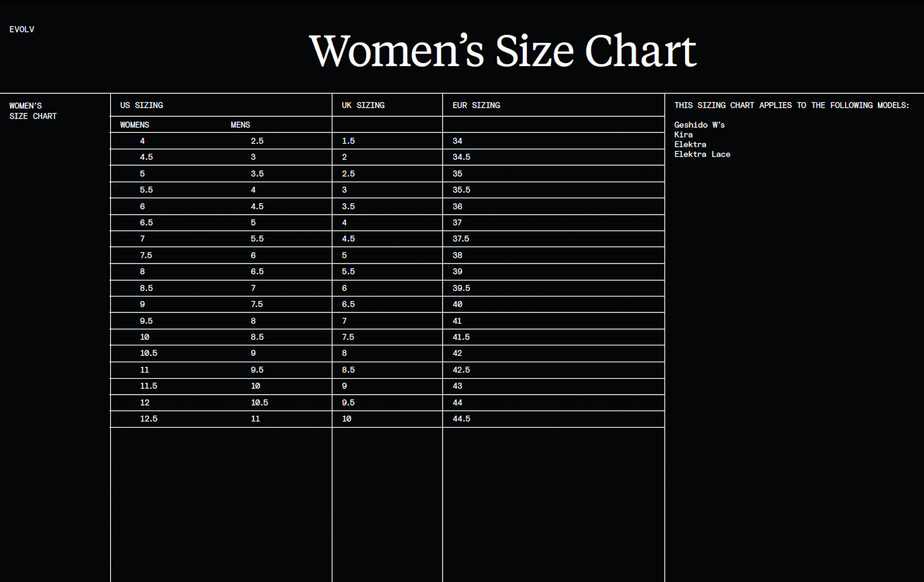Image resolution: width=924 pixels, height=582 pixels.
Task: Click the Elektra Lace model name
Action: click(x=702, y=154)
